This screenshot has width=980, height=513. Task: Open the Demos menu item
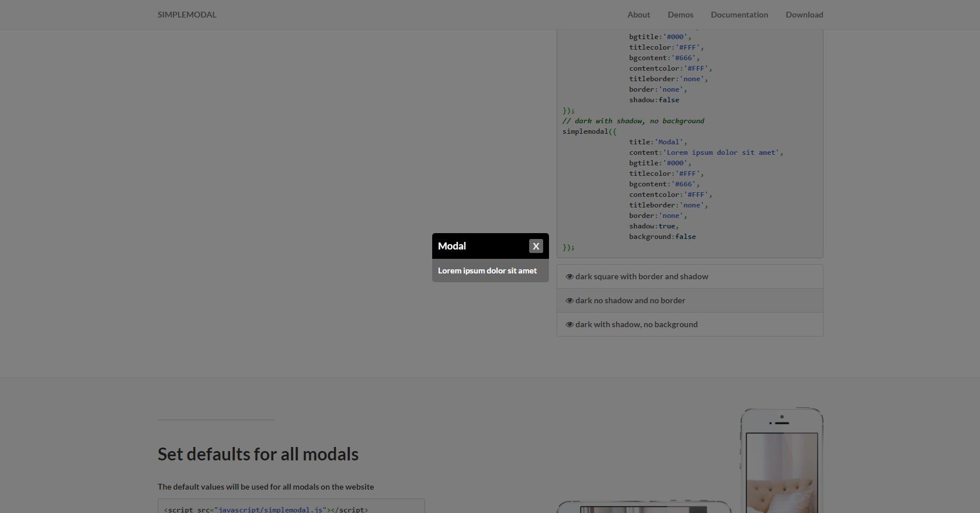pyautogui.click(x=680, y=15)
